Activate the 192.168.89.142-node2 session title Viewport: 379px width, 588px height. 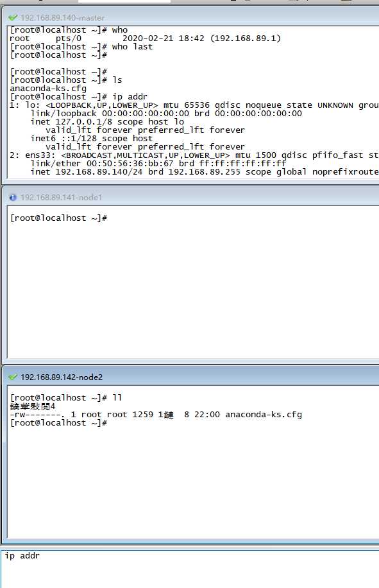tap(62, 377)
